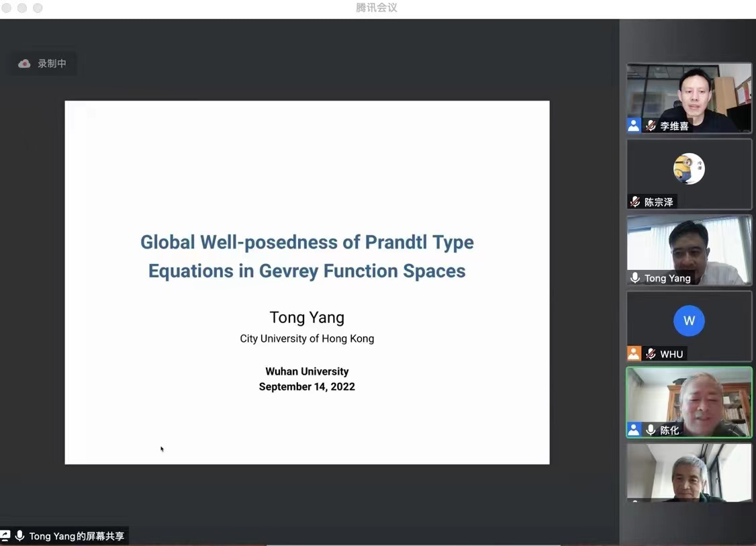Click the Tong Yang的屏幕共享 label

click(x=77, y=536)
